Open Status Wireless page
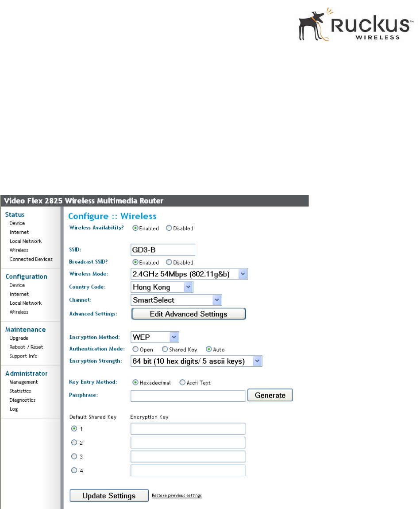Screen dimensions: 420x509 19,250
